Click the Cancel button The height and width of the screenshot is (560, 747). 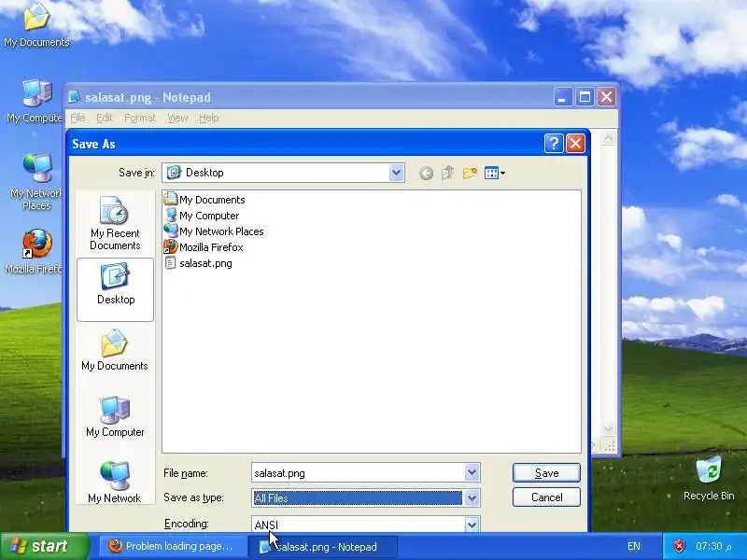tap(546, 497)
